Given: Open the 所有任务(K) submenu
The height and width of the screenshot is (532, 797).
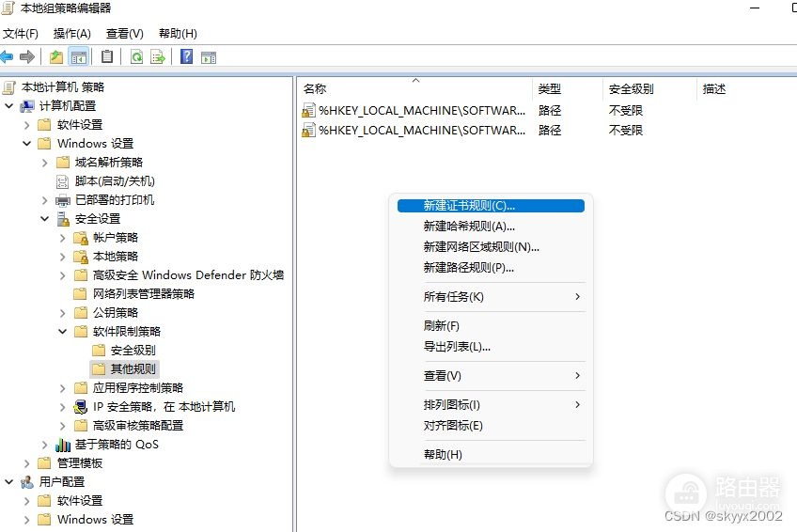Looking at the screenshot, I should coord(491,297).
